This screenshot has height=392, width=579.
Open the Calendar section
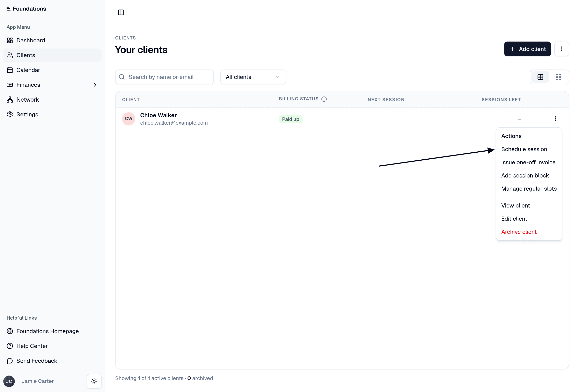tap(52, 70)
